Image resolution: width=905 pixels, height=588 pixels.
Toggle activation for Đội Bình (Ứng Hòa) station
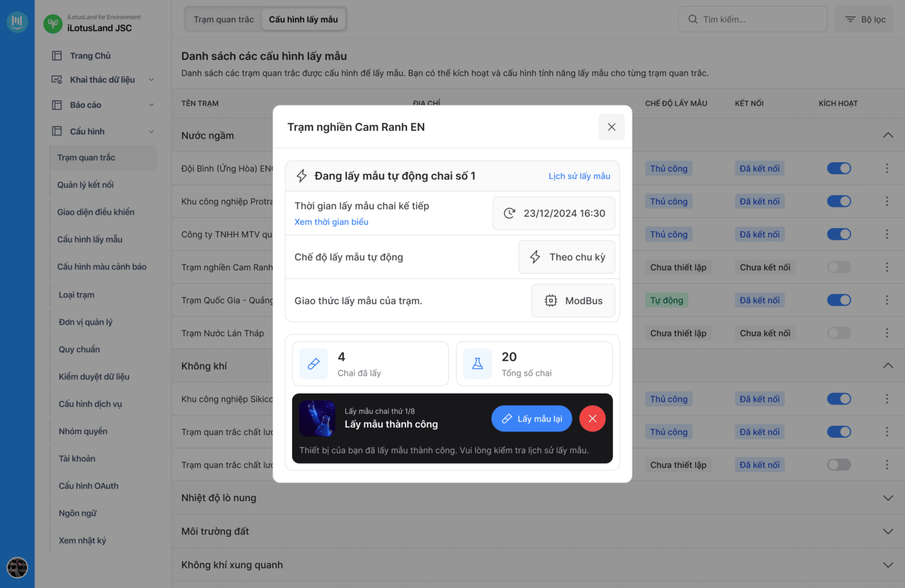point(839,169)
